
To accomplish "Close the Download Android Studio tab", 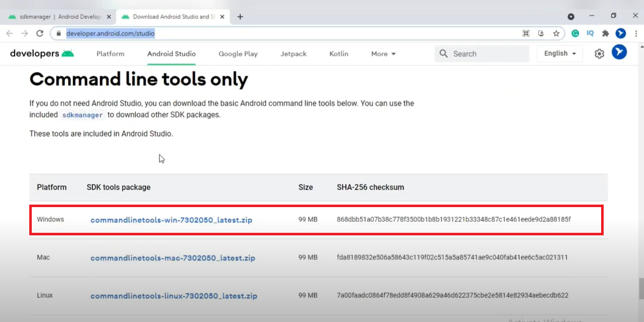I will [x=222, y=17].
